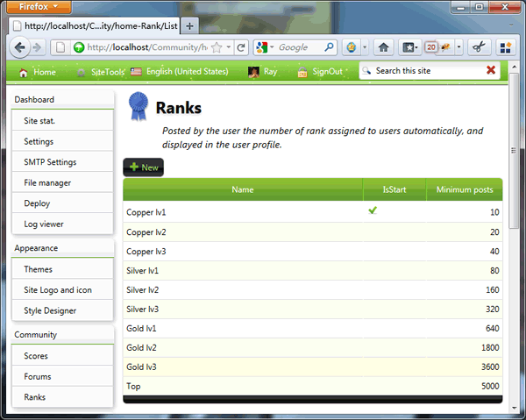Open the Firefox menu dropdown
Image resolution: width=526 pixels, height=420 pixels.
(x=39, y=7)
